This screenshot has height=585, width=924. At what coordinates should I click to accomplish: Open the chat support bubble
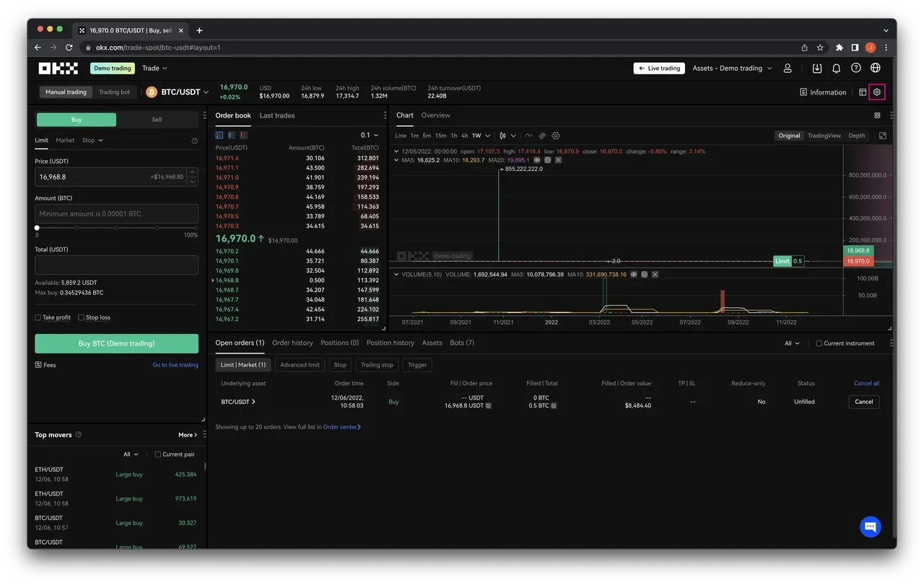click(871, 527)
